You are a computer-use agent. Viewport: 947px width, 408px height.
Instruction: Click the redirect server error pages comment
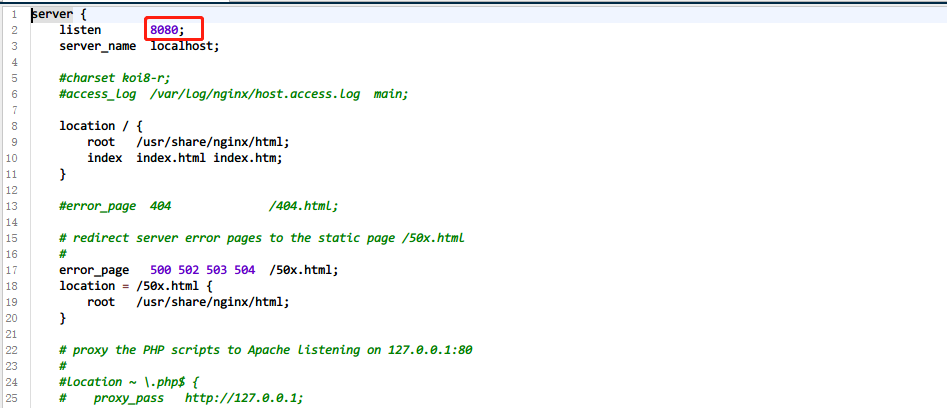point(260,238)
